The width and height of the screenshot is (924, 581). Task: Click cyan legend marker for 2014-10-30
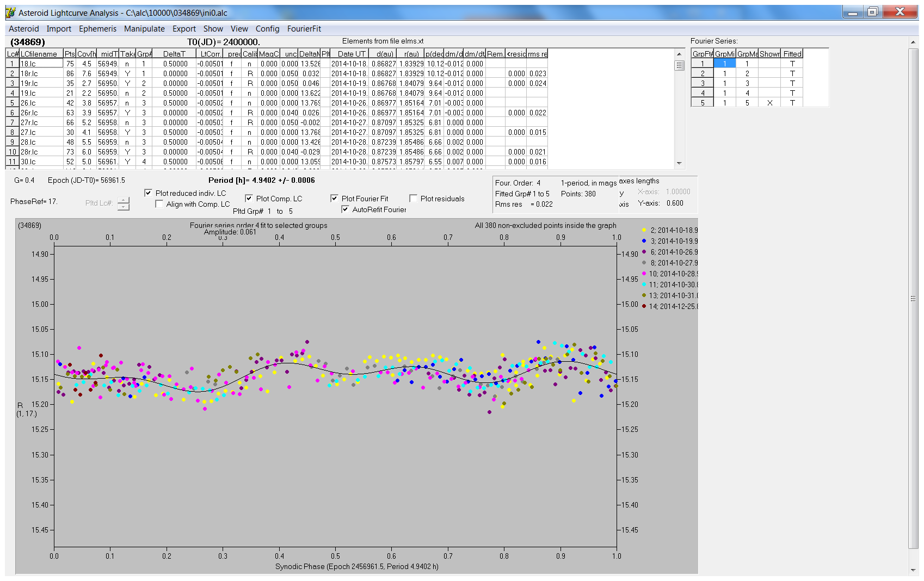pos(644,285)
